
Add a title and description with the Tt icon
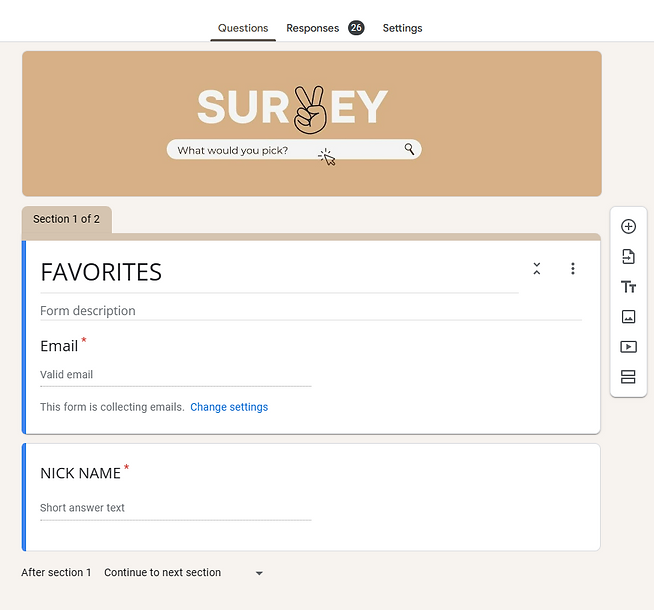628,287
